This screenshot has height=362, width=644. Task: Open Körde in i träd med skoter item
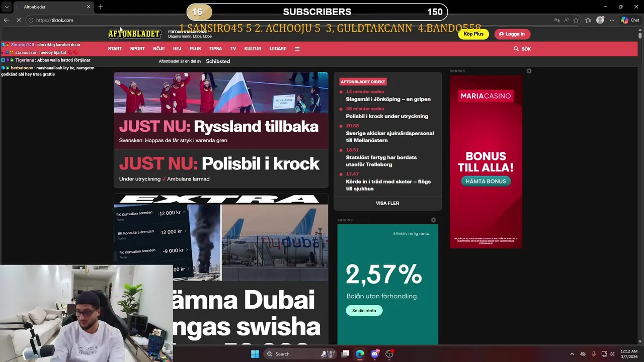pos(388,185)
